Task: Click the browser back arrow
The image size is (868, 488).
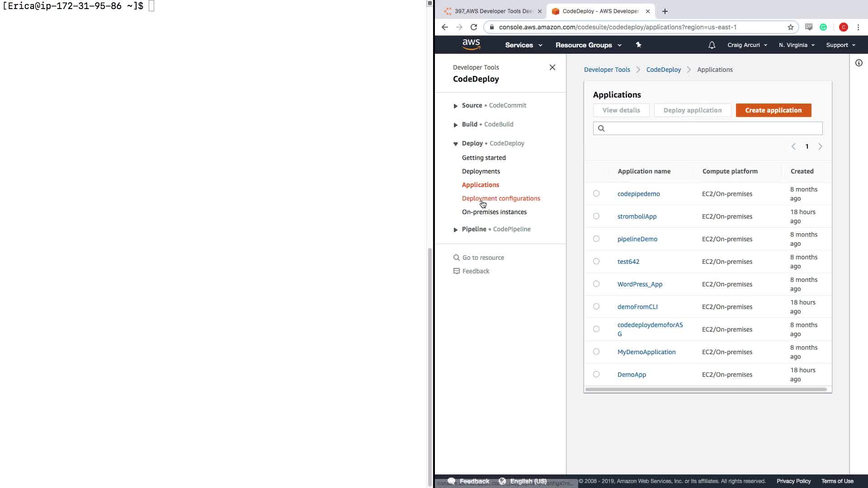Action: point(445,27)
